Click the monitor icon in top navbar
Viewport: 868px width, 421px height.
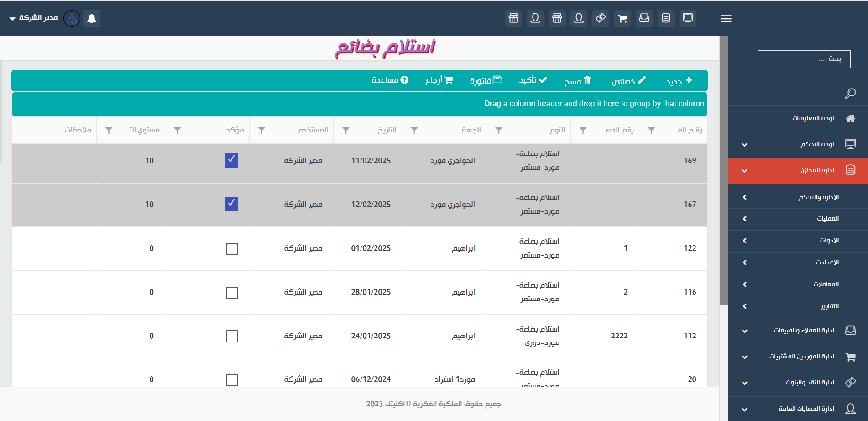point(688,18)
